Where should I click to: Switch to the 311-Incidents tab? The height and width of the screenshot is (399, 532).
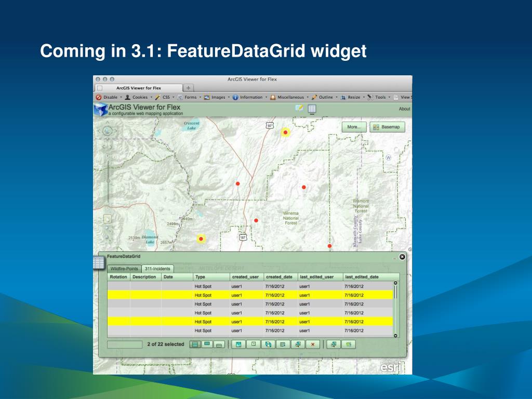coord(157,269)
